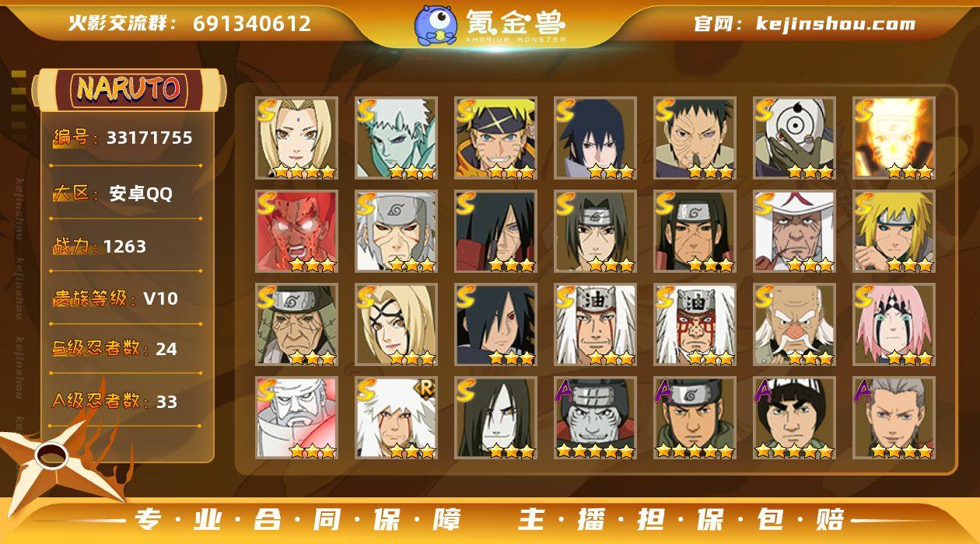Select the yellow-haired Minato Fourth Hokage portrait
The width and height of the screenshot is (980, 544).
click(x=894, y=232)
